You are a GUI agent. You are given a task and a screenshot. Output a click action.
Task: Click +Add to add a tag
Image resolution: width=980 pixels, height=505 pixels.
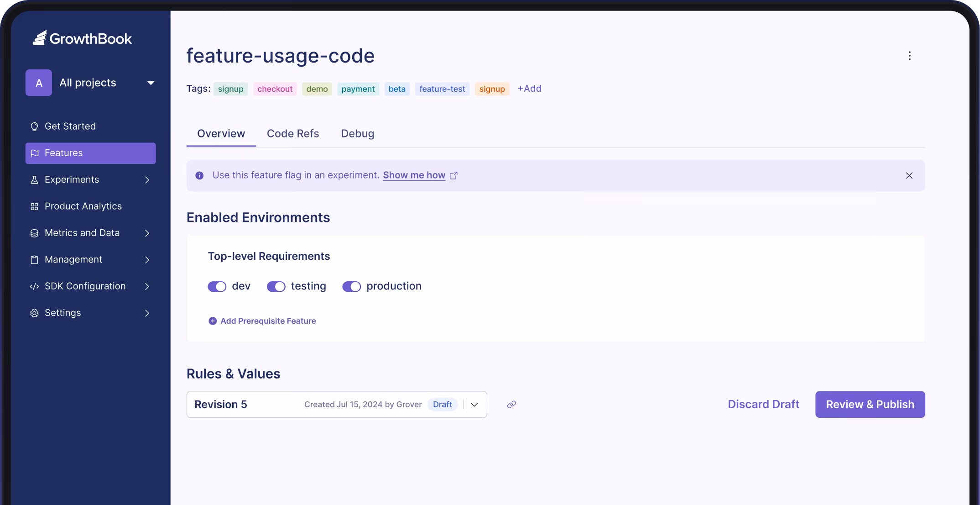(x=529, y=89)
